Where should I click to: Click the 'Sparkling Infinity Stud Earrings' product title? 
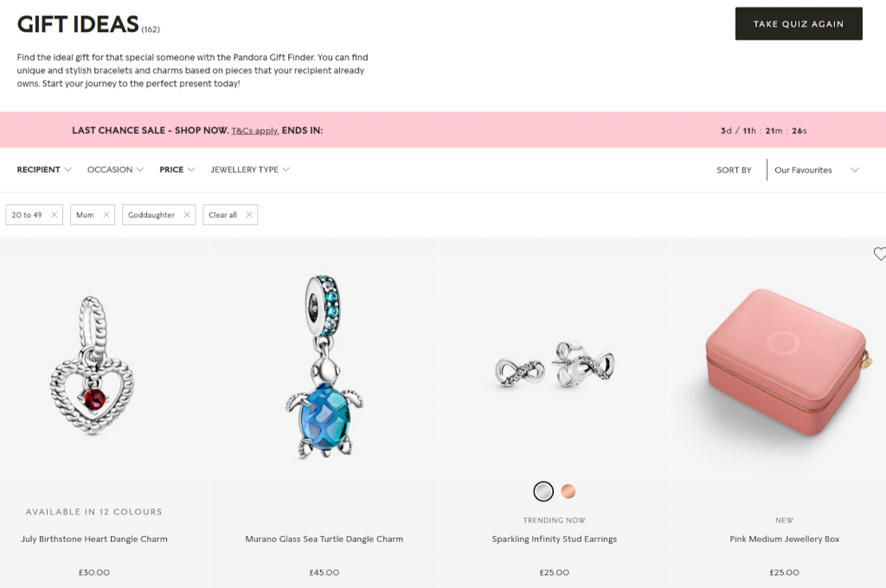(x=555, y=539)
